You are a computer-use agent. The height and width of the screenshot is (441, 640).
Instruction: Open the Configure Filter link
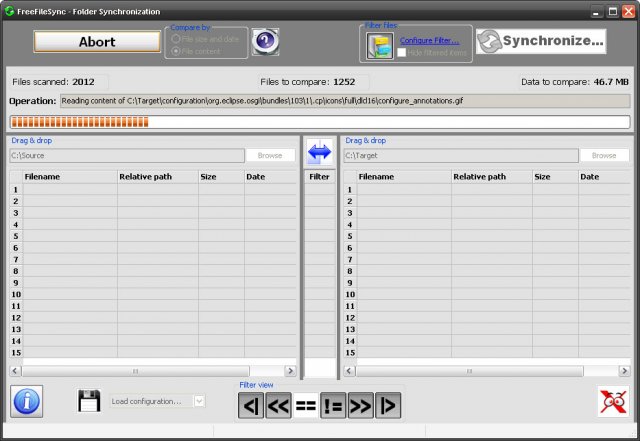tap(429, 40)
